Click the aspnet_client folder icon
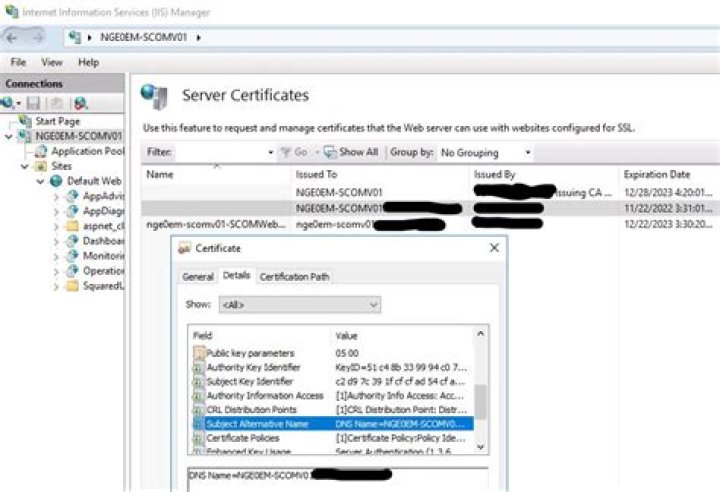Viewport: 720px width, 492px height. [x=72, y=226]
